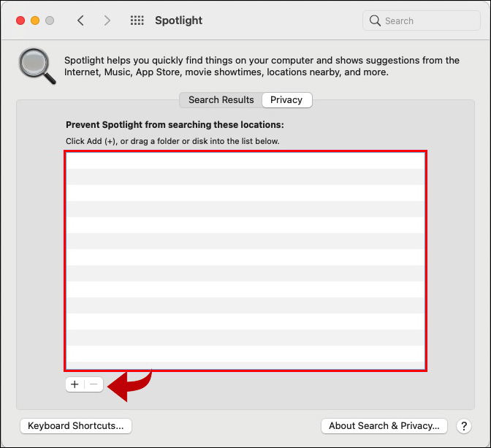Switch to the Search Results tab
Screen dimensions: 491x448
[221, 100]
